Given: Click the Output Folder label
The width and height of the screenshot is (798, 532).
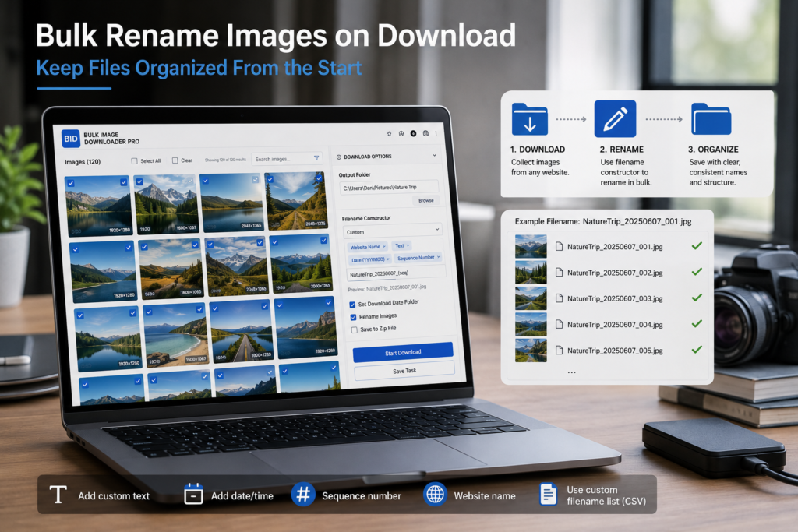Looking at the screenshot, I should tap(355, 175).
